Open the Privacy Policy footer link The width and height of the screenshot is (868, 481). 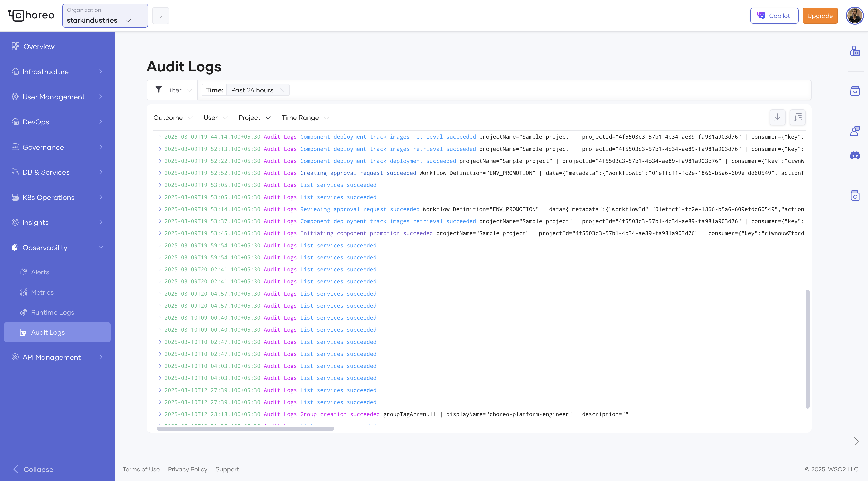click(187, 469)
